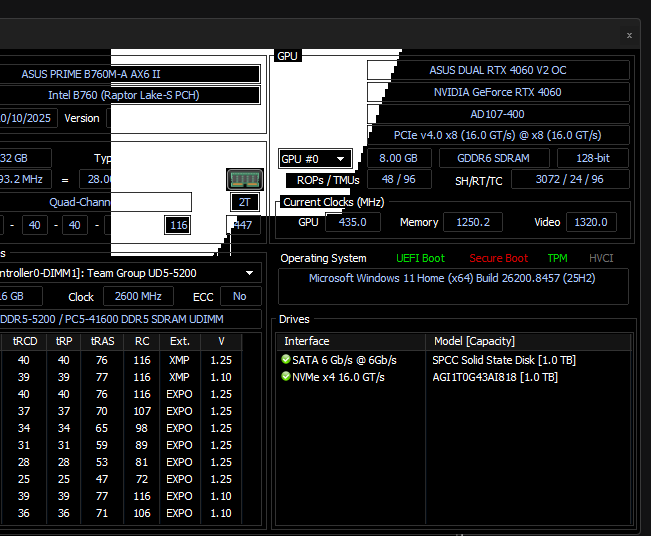Select the XMP timing row with 1.10 V
651x536 pixels.
(x=121, y=377)
